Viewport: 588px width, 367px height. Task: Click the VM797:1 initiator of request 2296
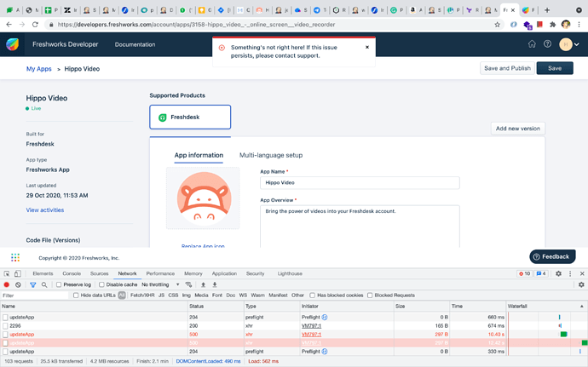tap(311, 326)
